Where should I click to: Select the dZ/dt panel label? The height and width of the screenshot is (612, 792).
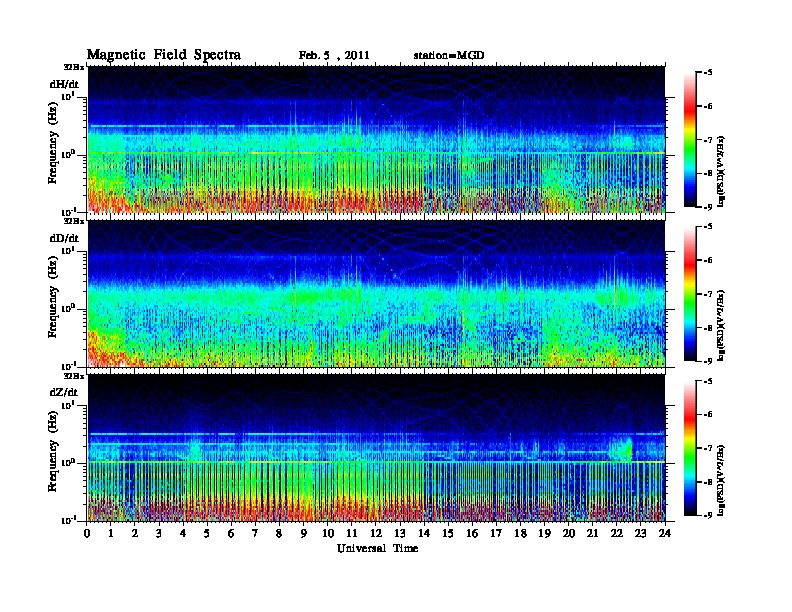(x=63, y=392)
